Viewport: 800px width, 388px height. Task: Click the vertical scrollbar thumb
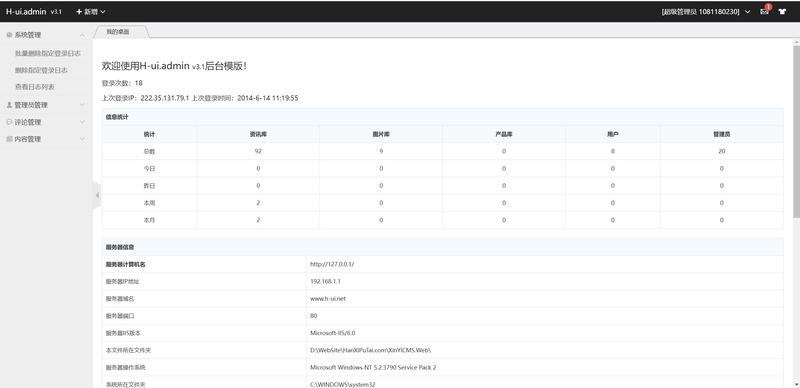coord(796,132)
